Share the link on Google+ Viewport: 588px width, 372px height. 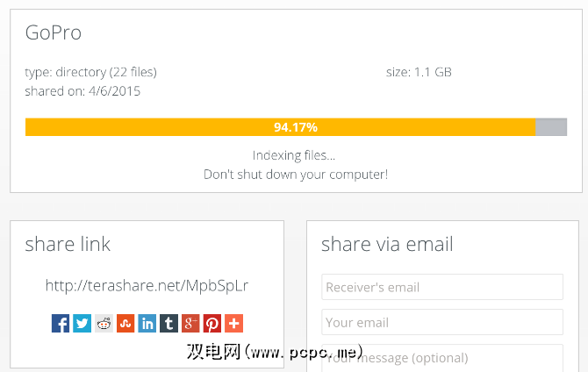tap(190, 323)
